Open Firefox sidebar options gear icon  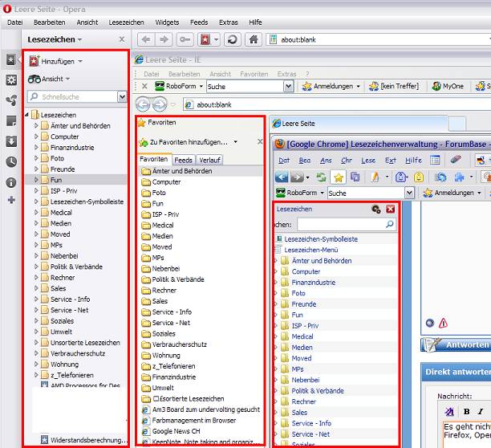[376, 209]
